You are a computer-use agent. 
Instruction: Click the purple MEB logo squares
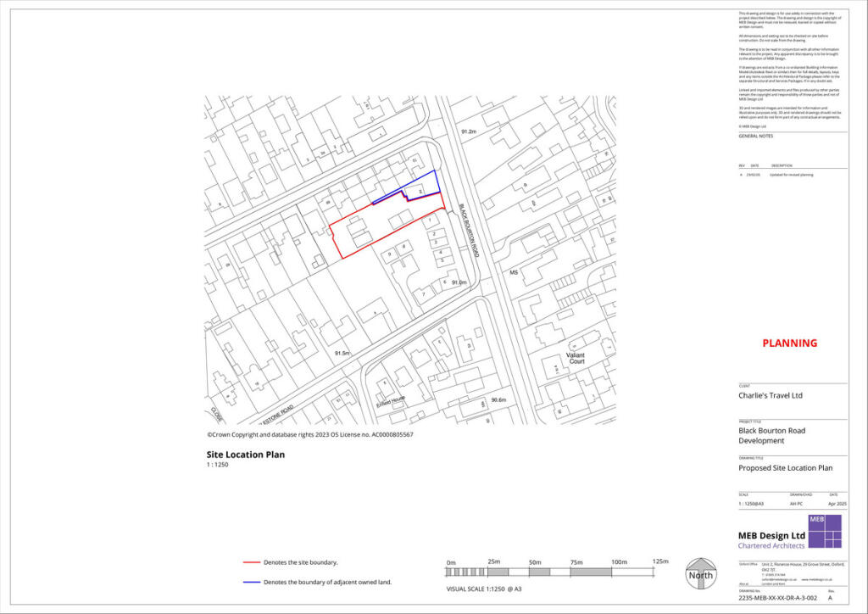pyautogui.click(x=825, y=532)
